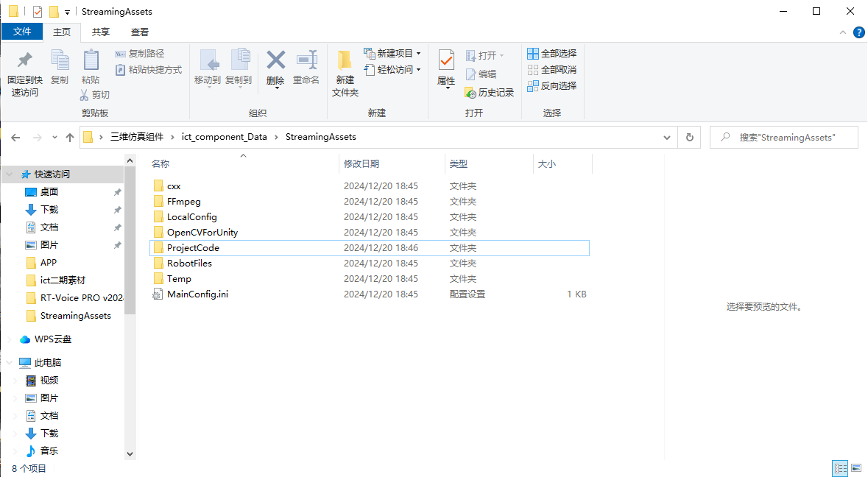Collapse the 快速访问 tree node
The height and width of the screenshot is (477, 868).
[x=10, y=174]
